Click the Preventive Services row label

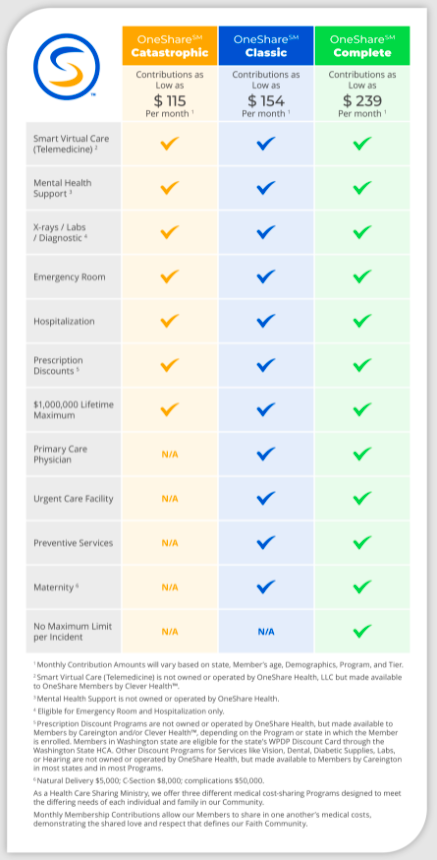tap(73, 543)
